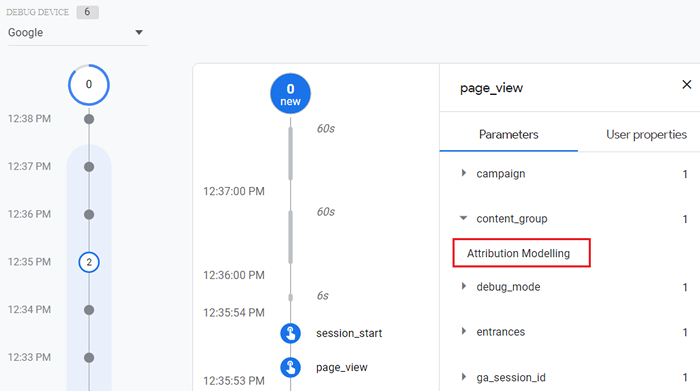
Task: Click the content_group parameter name
Action: 512,219
